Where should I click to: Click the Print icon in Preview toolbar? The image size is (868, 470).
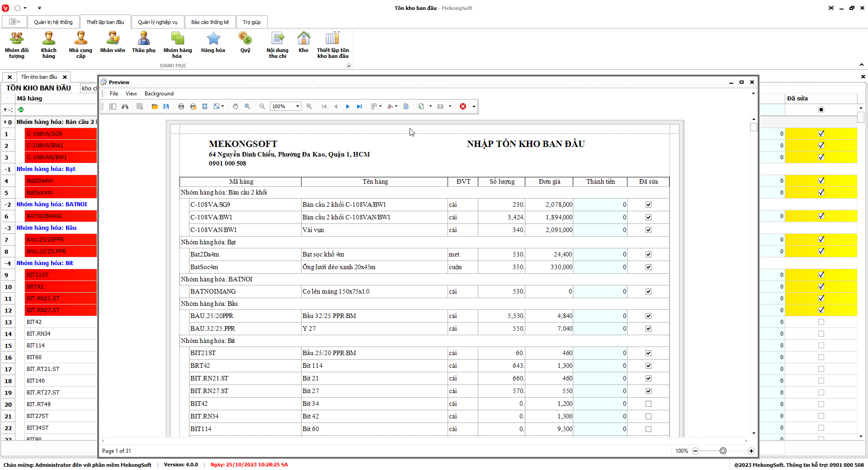pyautogui.click(x=181, y=106)
